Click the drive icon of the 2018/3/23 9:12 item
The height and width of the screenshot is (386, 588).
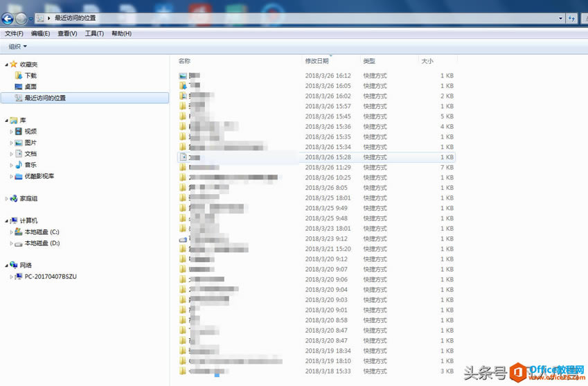point(183,239)
